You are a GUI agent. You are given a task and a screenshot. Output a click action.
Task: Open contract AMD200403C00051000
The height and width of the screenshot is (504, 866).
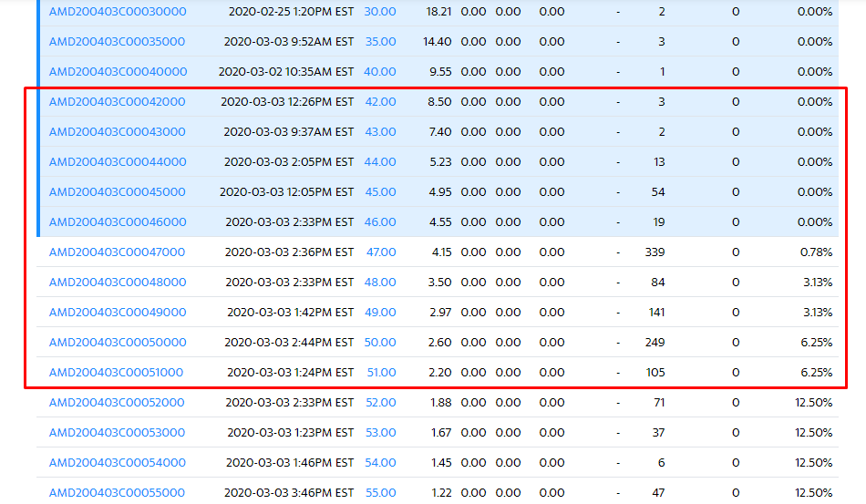[x=116, y=373]
